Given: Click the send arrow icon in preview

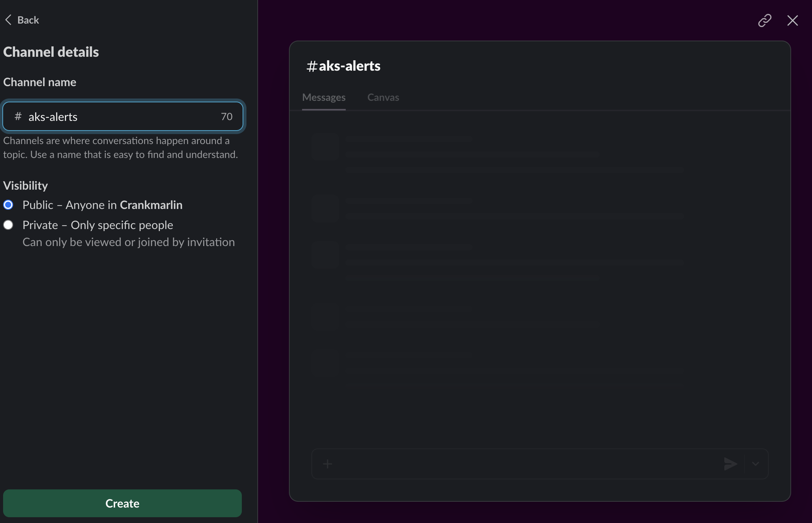Looking at the screenshot, I should click(730, 464).
